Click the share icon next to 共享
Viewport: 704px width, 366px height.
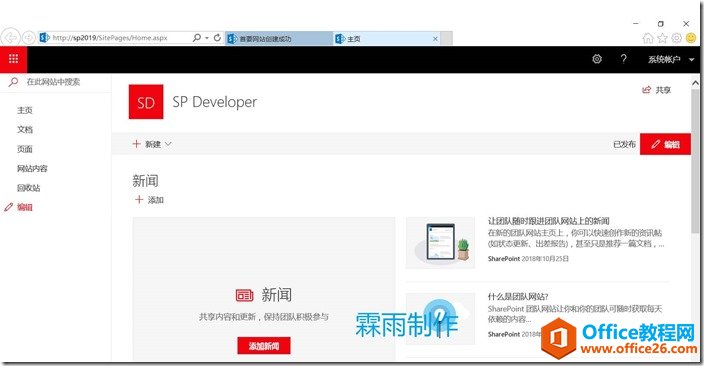point(646,90)
